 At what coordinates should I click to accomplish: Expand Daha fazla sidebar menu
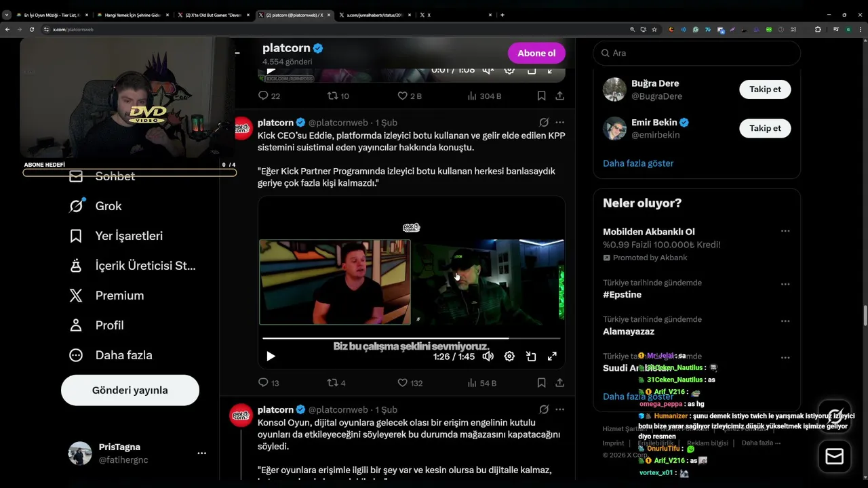(111, 355)
